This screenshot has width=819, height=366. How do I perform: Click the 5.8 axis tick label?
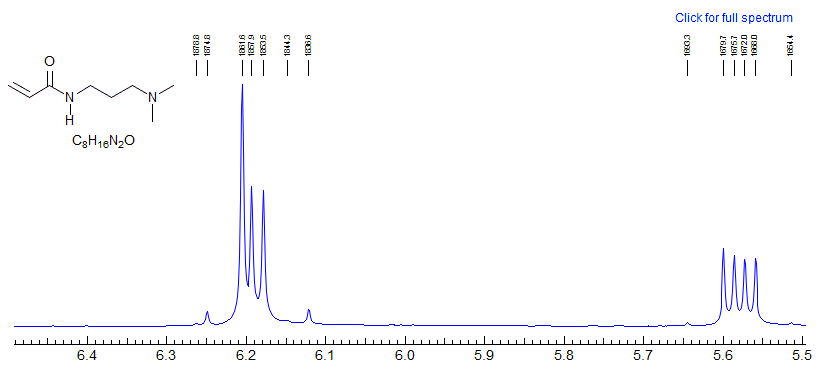565,356
